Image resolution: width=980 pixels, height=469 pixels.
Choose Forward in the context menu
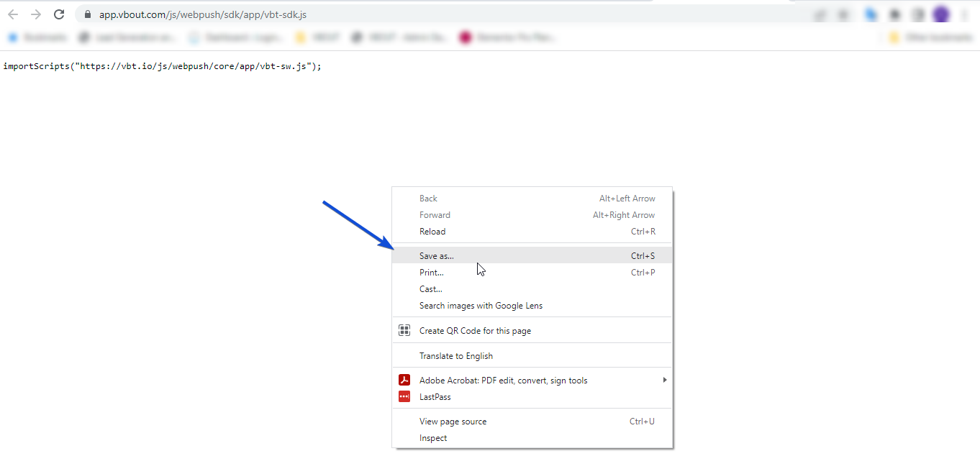[532, 215]
